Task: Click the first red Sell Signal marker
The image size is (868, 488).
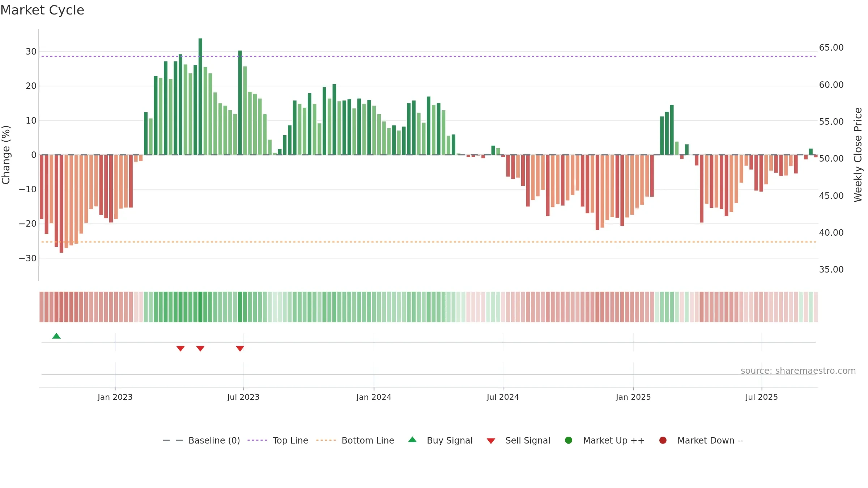Action: [x=180, y=348]
